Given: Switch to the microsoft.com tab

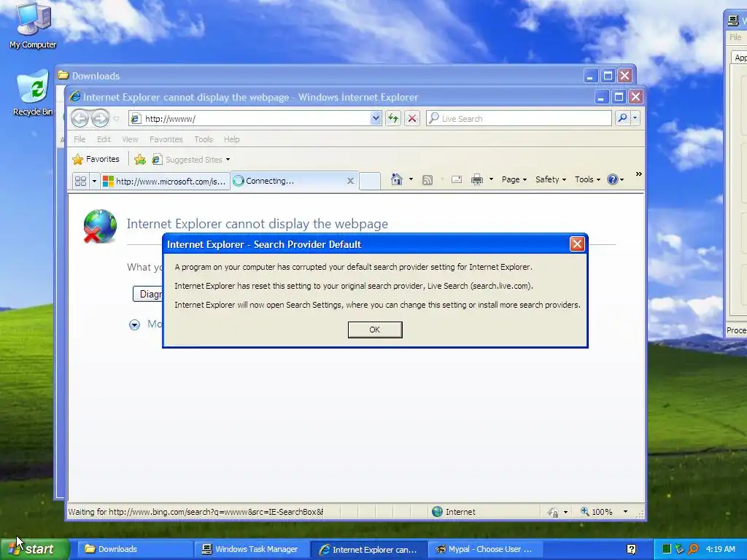Looking at the screenshot, I should (165, 181).
